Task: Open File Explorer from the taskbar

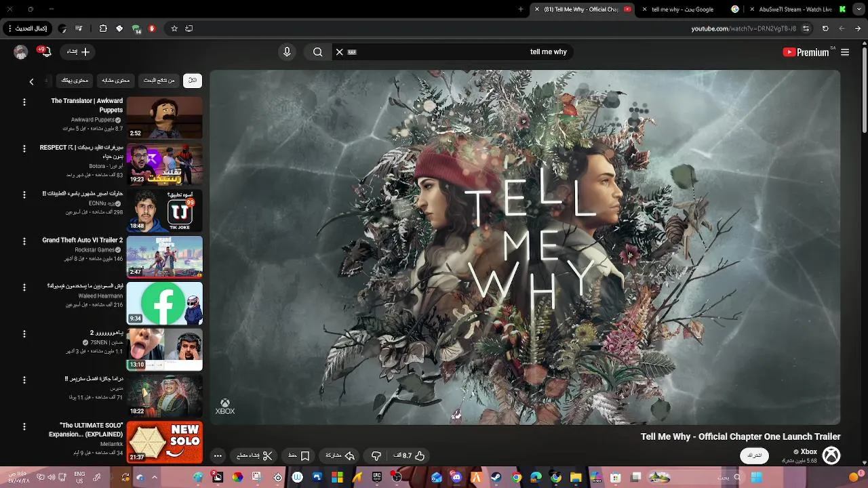Action: (x=576, y=478)
